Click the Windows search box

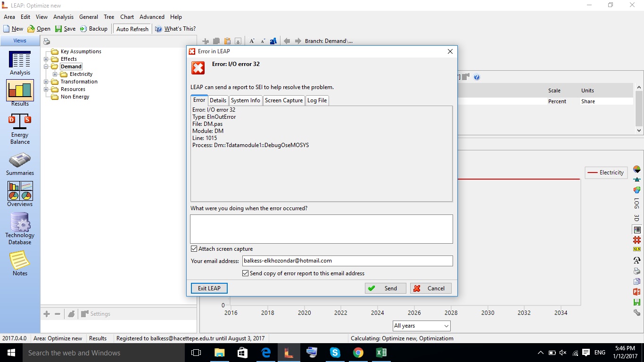(x=103, y=353)
